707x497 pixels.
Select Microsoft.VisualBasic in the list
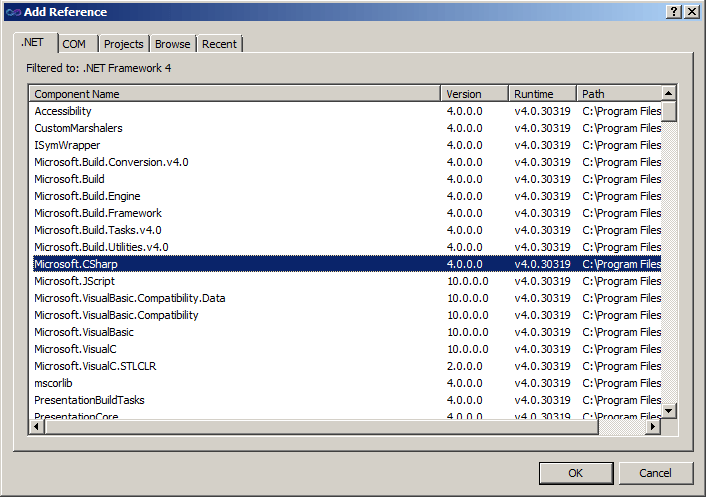click(84, 332)
